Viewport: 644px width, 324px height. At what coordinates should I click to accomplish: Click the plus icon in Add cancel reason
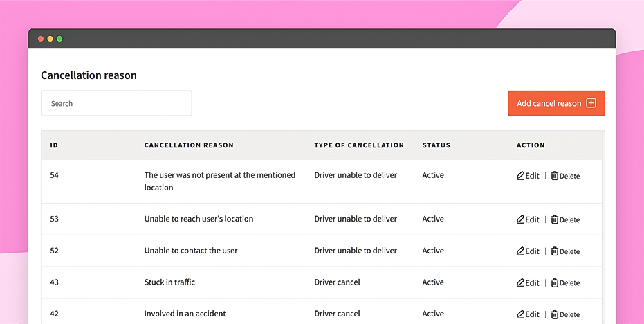[591, 103]
